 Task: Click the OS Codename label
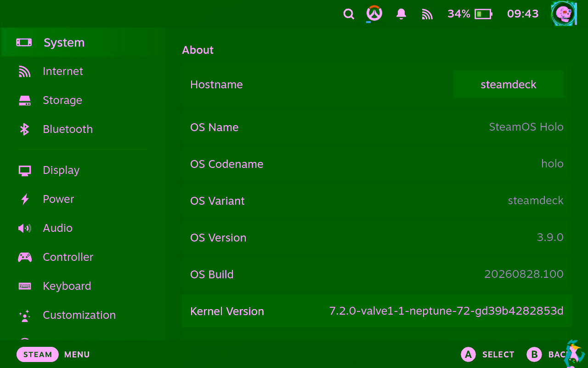pyautogui.click(x=226, y=164)
